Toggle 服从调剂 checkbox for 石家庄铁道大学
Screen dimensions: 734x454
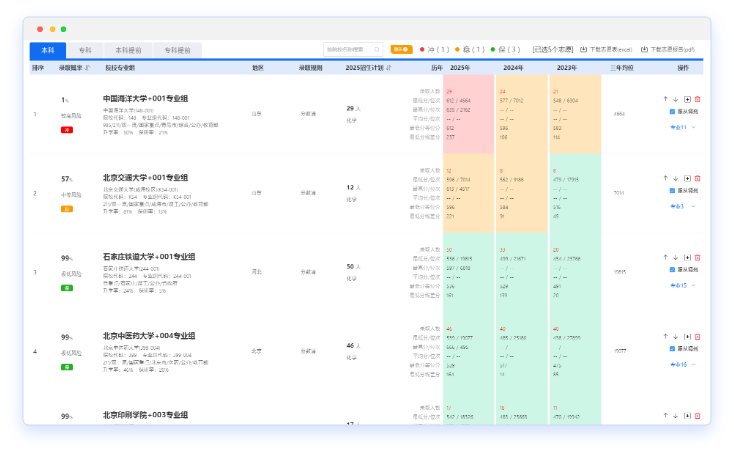click(x=672, y=269)
